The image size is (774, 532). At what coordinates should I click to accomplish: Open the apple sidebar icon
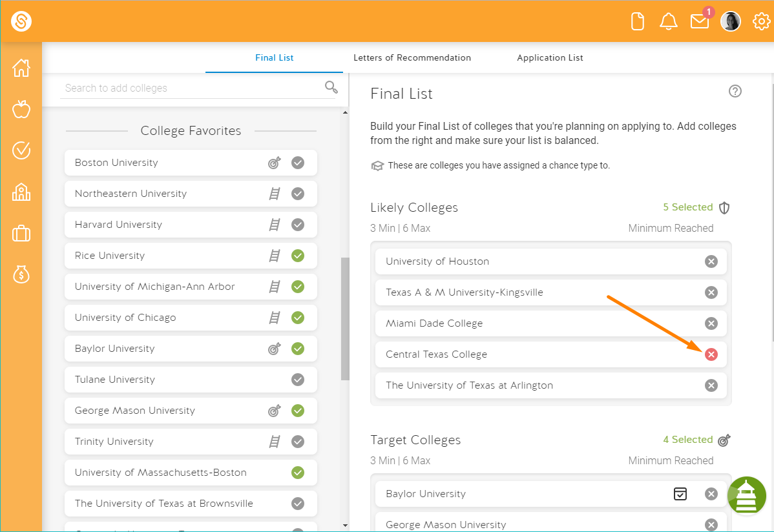21,109
